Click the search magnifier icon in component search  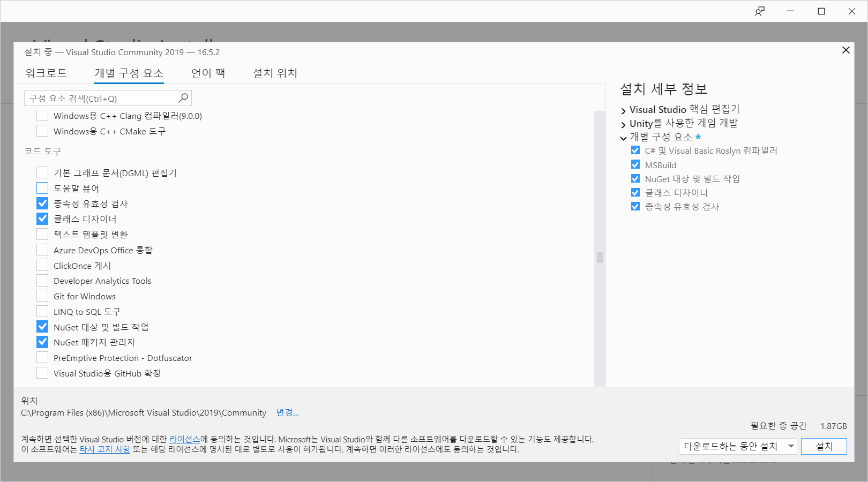pyautogui.click(x=183, y=97)
